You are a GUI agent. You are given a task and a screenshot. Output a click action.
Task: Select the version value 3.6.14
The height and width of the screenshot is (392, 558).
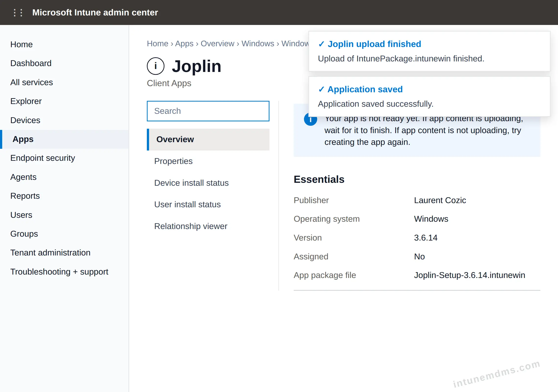(426, 238)
